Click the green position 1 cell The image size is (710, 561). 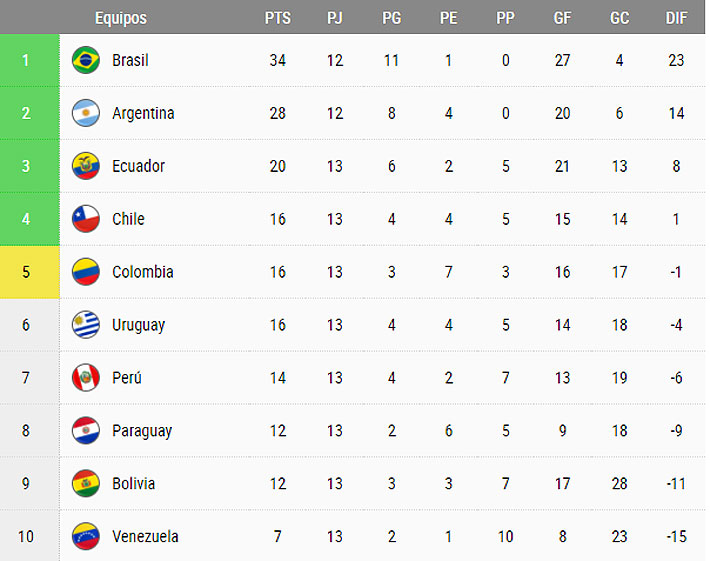click(27, 60)
